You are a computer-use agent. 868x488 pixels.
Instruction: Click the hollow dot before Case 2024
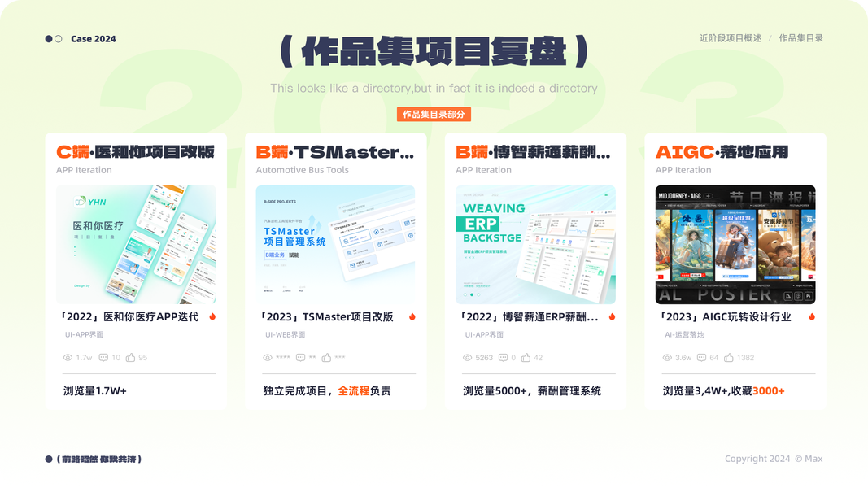(58, 39)
